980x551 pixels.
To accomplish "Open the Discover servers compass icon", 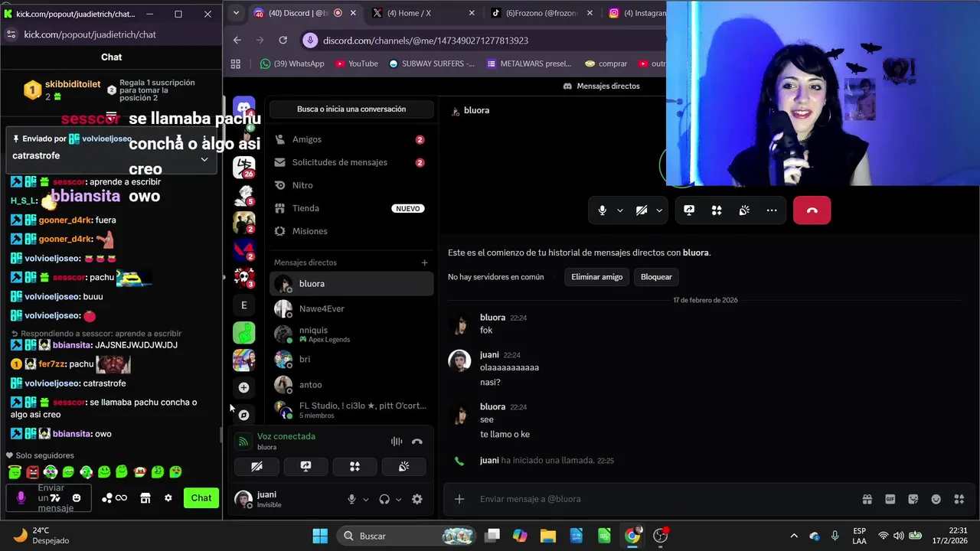I will point(243,415).
